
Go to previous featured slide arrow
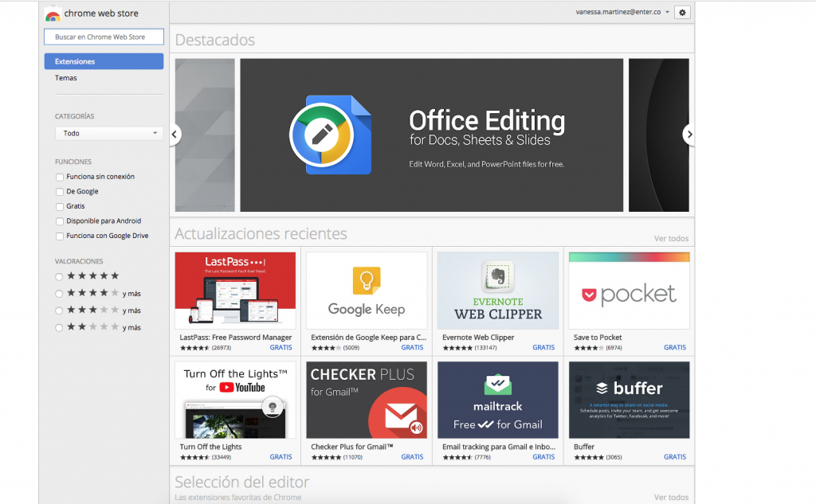click(x=175, y=134)
